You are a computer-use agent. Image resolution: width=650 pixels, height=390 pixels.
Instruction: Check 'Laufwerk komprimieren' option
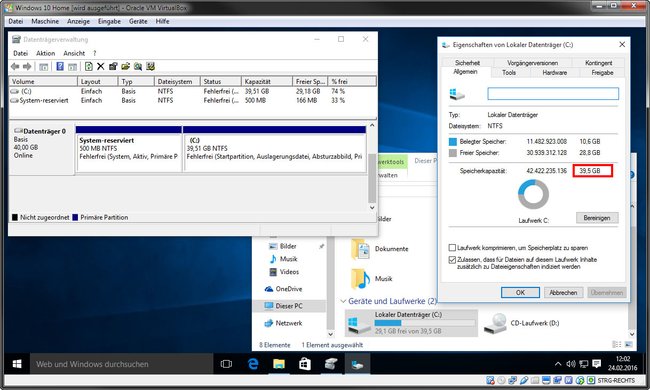point(452,248)
